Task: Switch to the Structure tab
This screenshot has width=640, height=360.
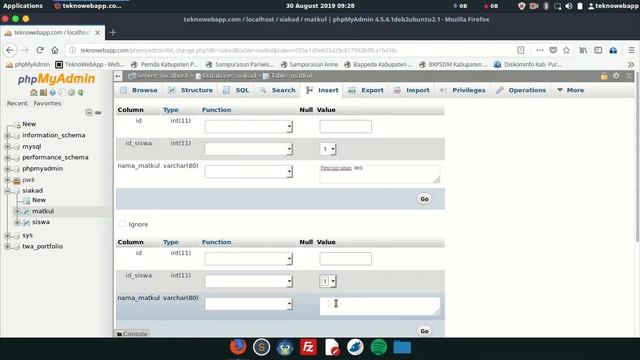Action: pyautogui.click(x=191, y=90)
